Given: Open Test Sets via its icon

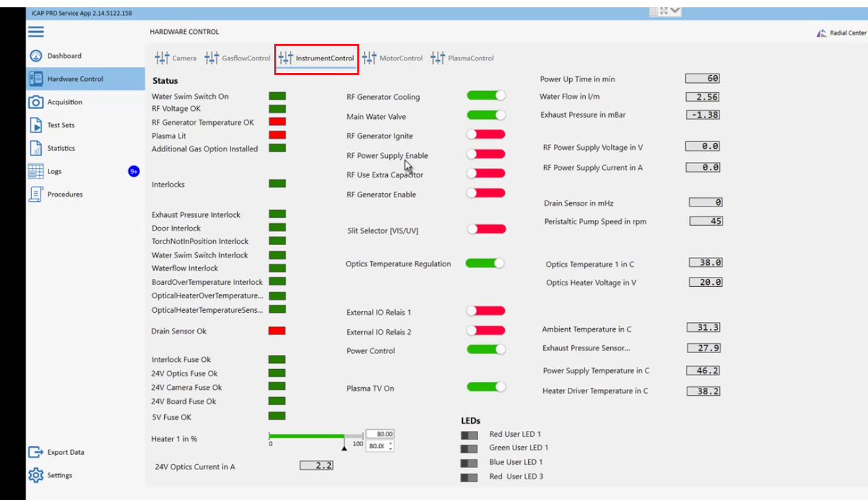Looking at the screenshot, I should (36, 125).
